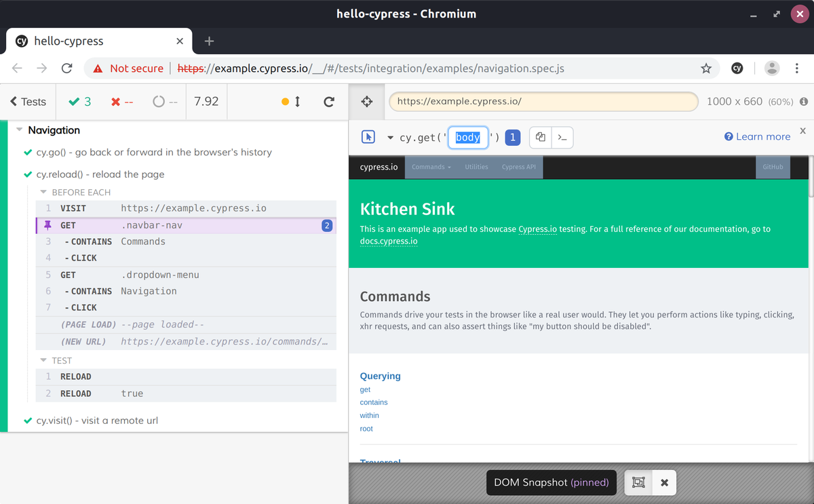Image resolution: width=814 pixels, height=504 pixels.
Task: Toggle element selection mouse pointer icon
Action: pos(368,137)
